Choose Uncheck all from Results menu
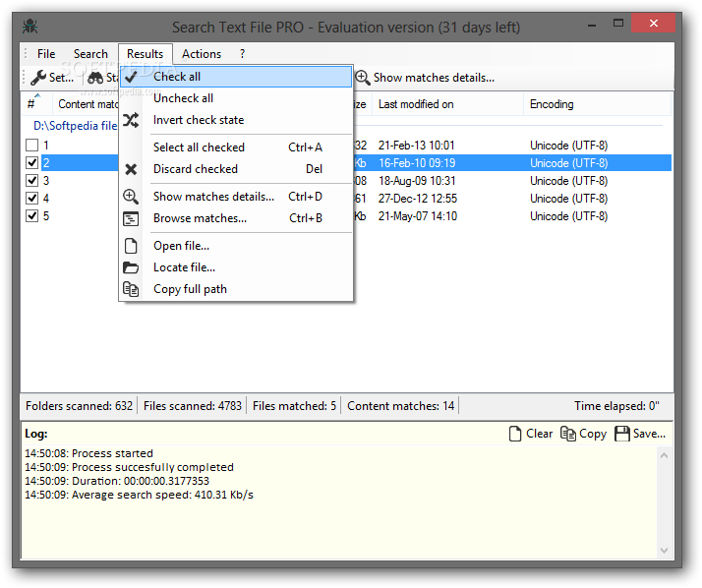 236,98
